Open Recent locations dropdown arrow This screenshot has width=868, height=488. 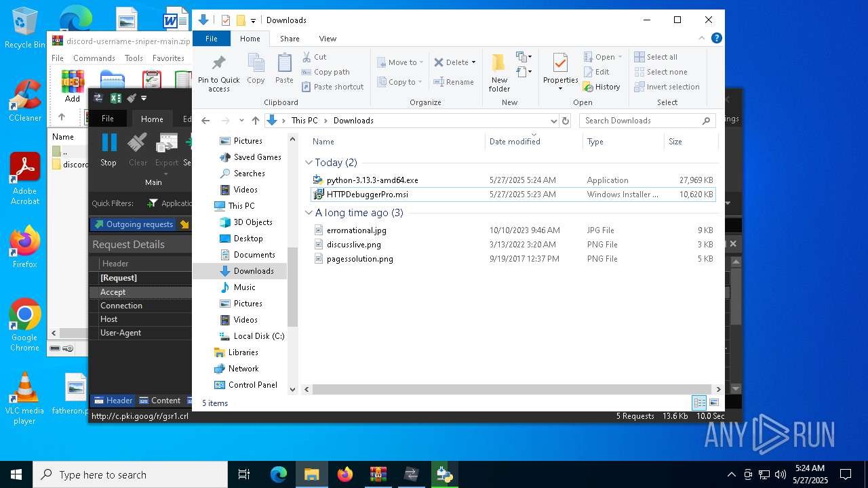pyautogui.click(x=241, y=121)
